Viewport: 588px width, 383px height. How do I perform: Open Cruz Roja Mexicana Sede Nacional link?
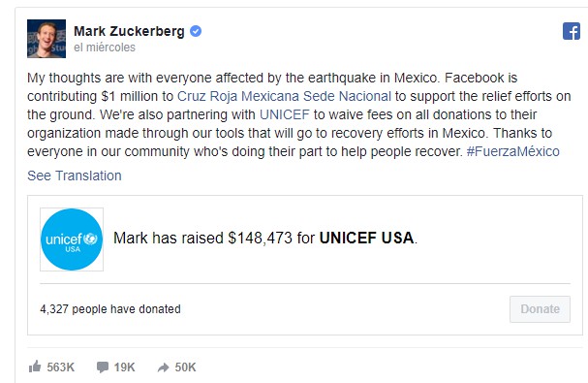tap(284, 96)
